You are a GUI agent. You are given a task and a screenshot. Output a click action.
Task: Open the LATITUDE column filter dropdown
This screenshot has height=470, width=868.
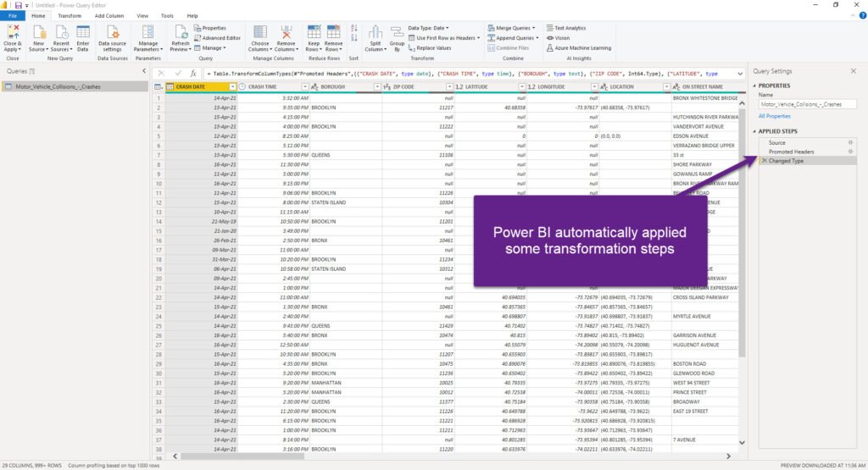[522, 87]
